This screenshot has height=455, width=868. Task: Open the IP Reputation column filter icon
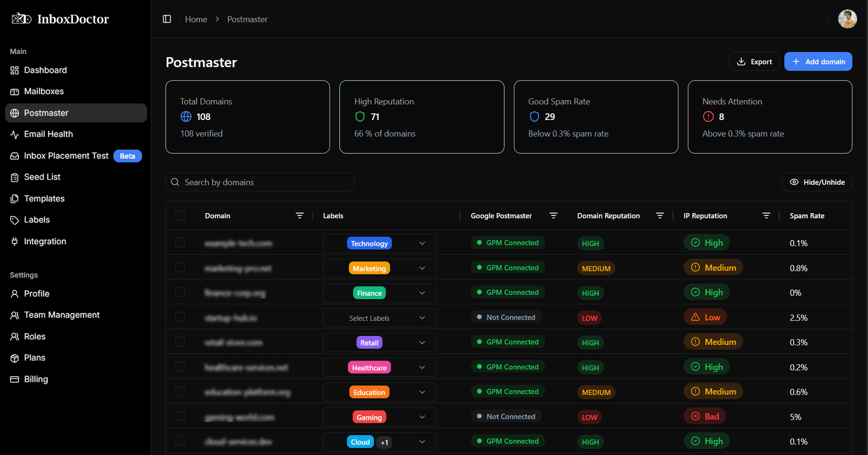766,215
